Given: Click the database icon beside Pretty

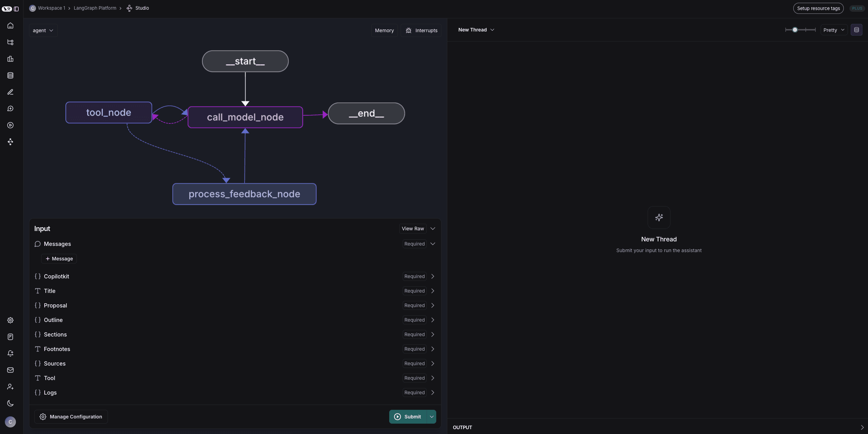Looking at the screenshot, I should pos(857,30).
